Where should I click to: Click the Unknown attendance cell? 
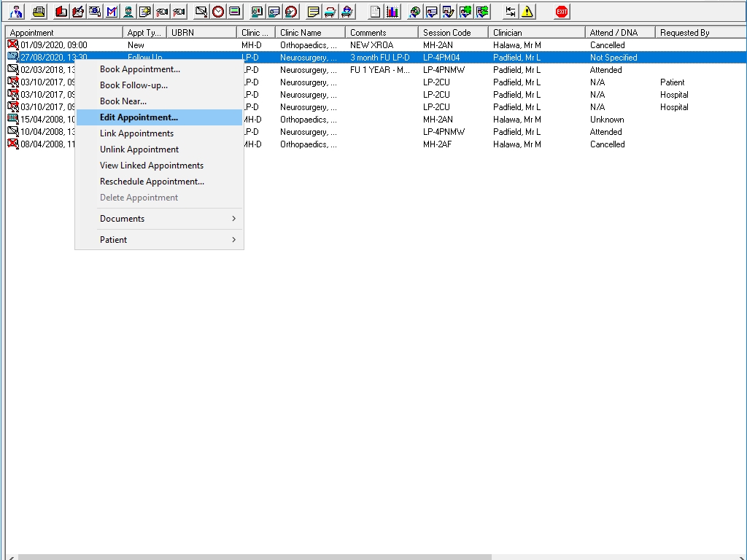(x=607, y=120)
